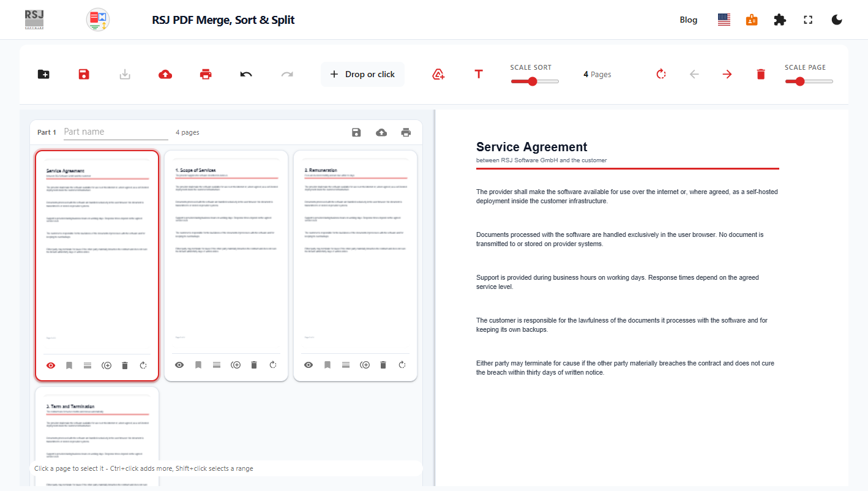Toggle dark mode moon icon

coord(837,20)
